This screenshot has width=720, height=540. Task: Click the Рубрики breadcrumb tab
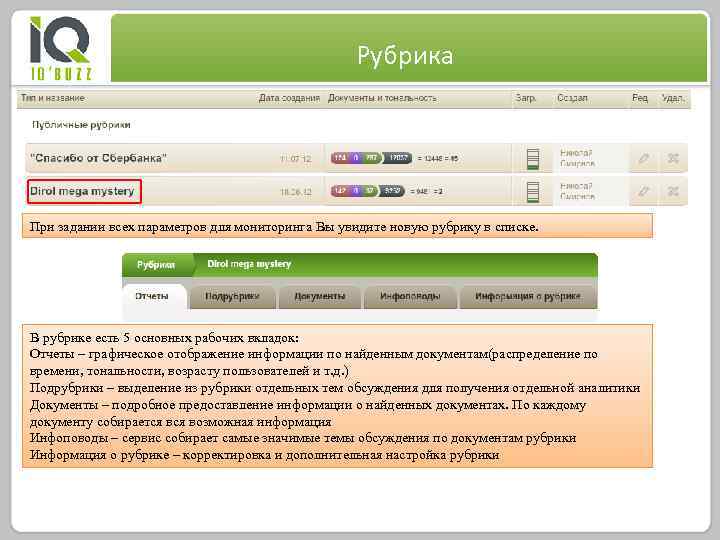point(156,265)
